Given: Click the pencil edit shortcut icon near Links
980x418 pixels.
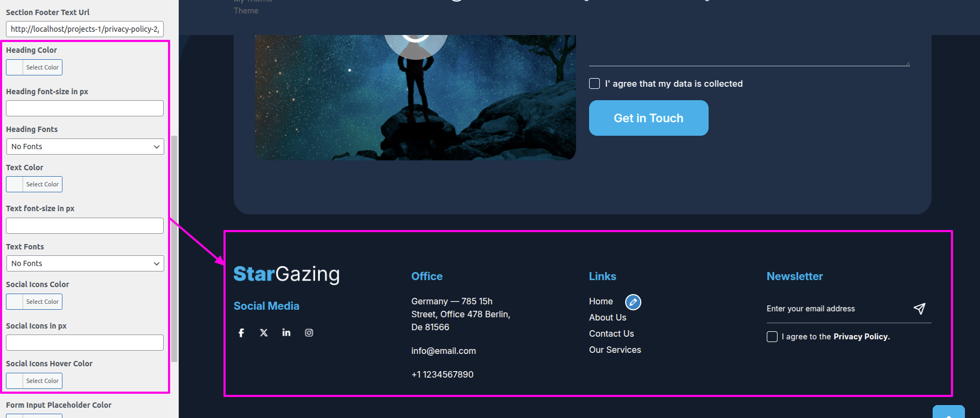Looking at the screenshot, I should coord(633,302).
